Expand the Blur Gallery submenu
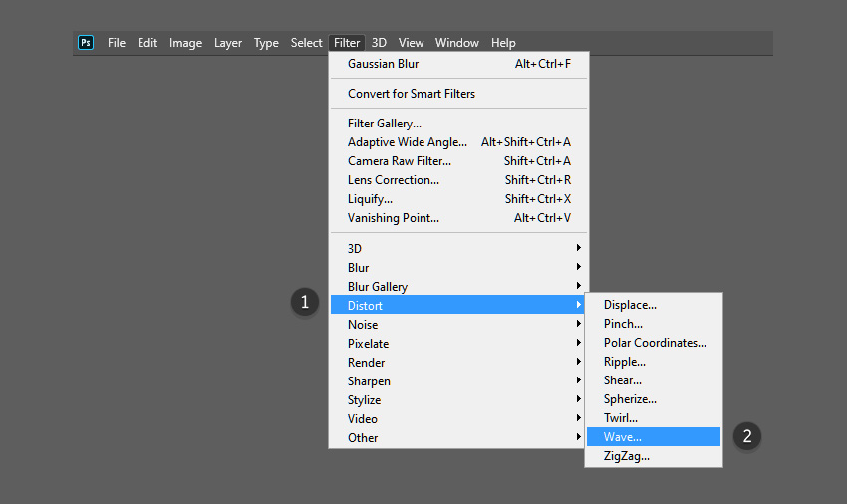This screenshot has width=847, height=504. [x=459, y=286]
